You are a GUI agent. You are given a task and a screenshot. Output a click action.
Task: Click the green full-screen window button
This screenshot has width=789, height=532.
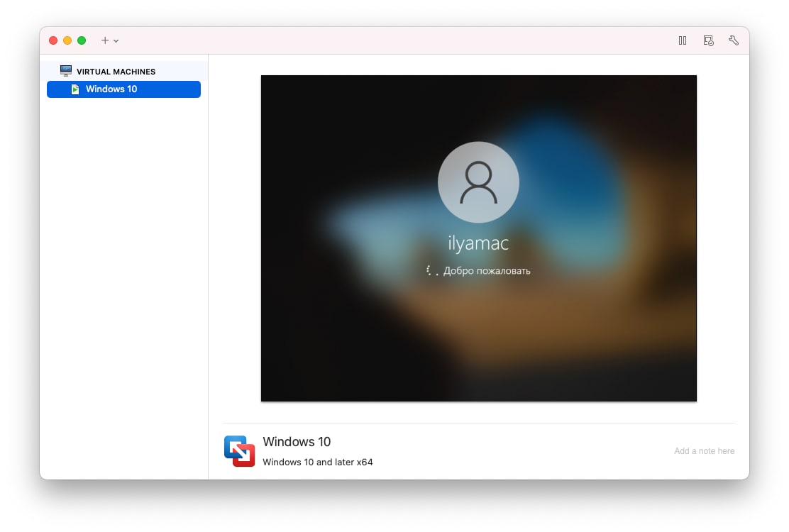click(82, 40)
